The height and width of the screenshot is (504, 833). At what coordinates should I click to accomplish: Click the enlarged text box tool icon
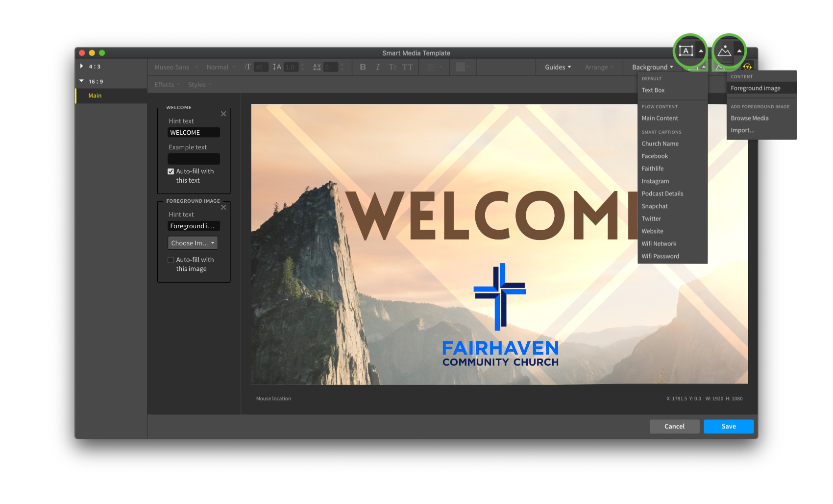pyautogui.click(x=686, y=51)
